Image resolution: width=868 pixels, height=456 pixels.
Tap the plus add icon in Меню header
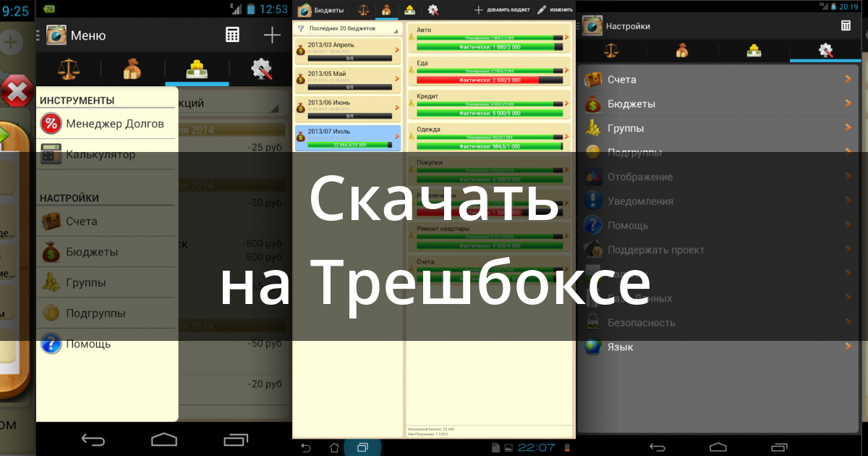click(271, 35)
